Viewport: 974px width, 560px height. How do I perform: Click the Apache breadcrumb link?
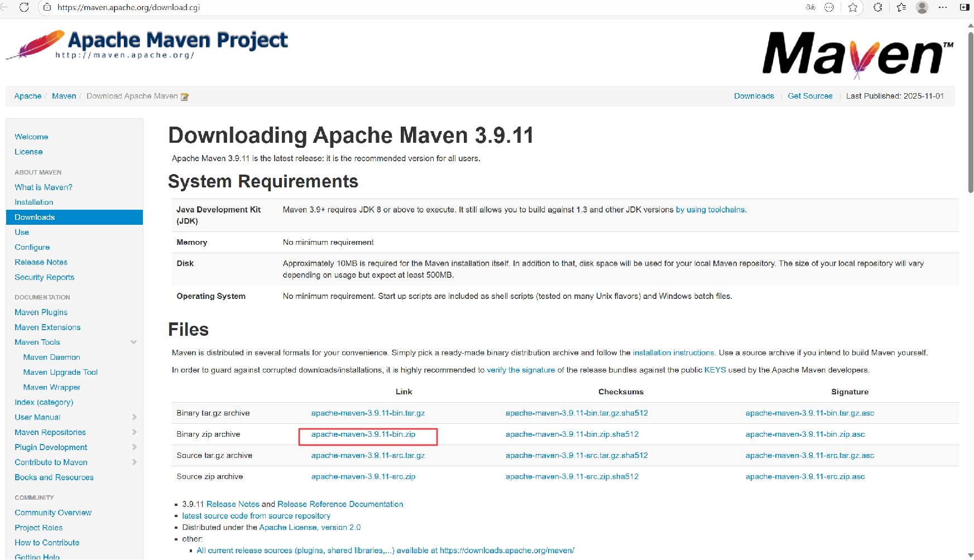[x=28, y=96]
